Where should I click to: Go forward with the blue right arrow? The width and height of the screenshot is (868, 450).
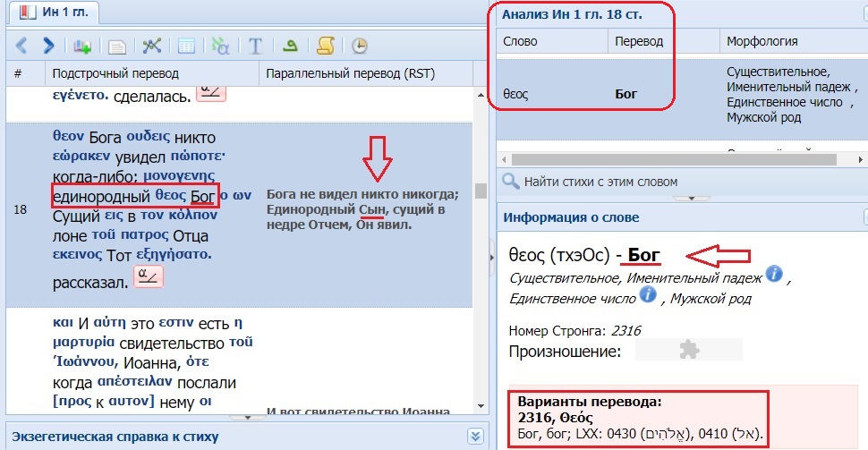point(48,45)
